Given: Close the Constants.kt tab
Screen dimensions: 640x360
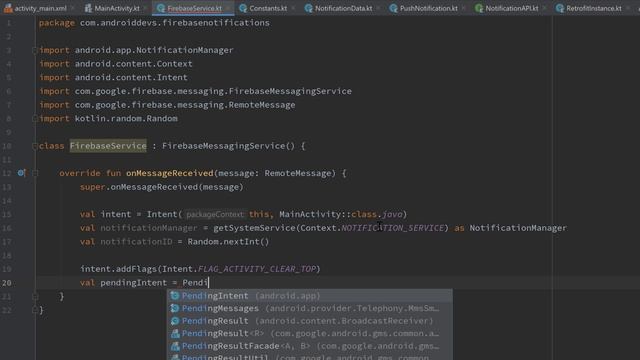Looking at the screenshot, I should point(293,8).
